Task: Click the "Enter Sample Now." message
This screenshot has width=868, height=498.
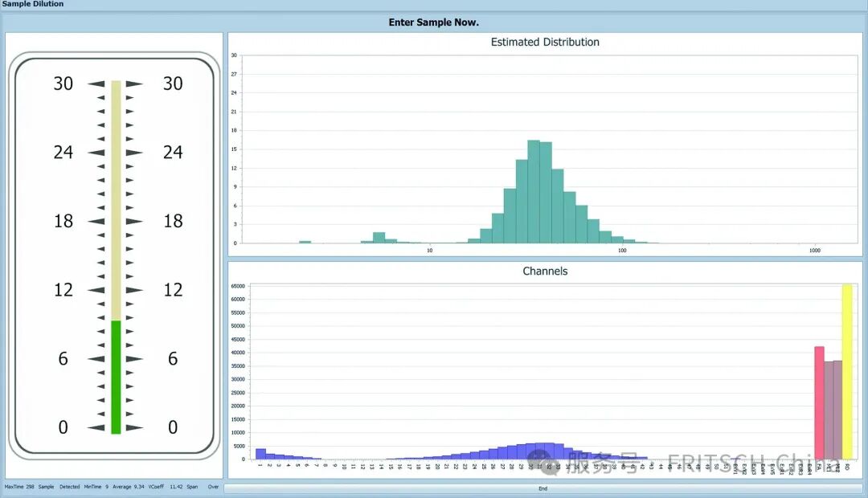Action: point(433,22)
